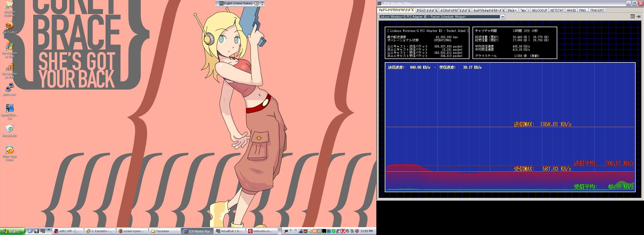Click the '受信MAX: 587.63 KB/s' label
This screenshot has width=644, height=235.
click(x=542, y=169)
